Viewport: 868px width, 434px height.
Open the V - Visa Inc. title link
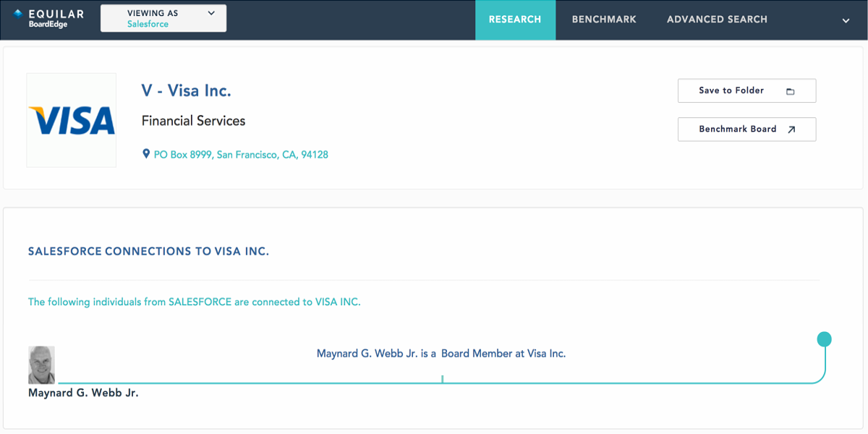(x=187, y=90)
